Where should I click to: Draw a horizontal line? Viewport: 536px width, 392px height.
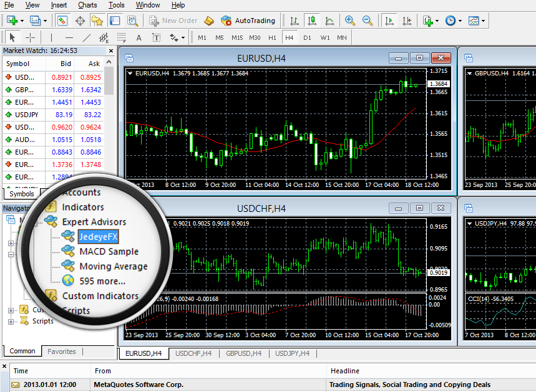68,37
